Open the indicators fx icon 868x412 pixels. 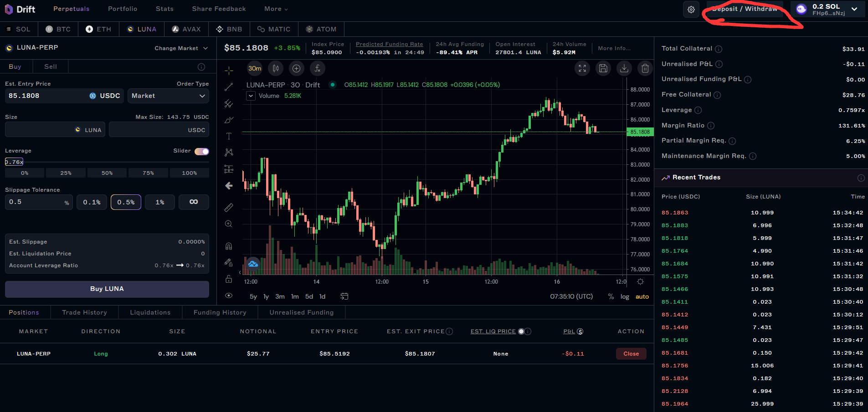(318, 68)
